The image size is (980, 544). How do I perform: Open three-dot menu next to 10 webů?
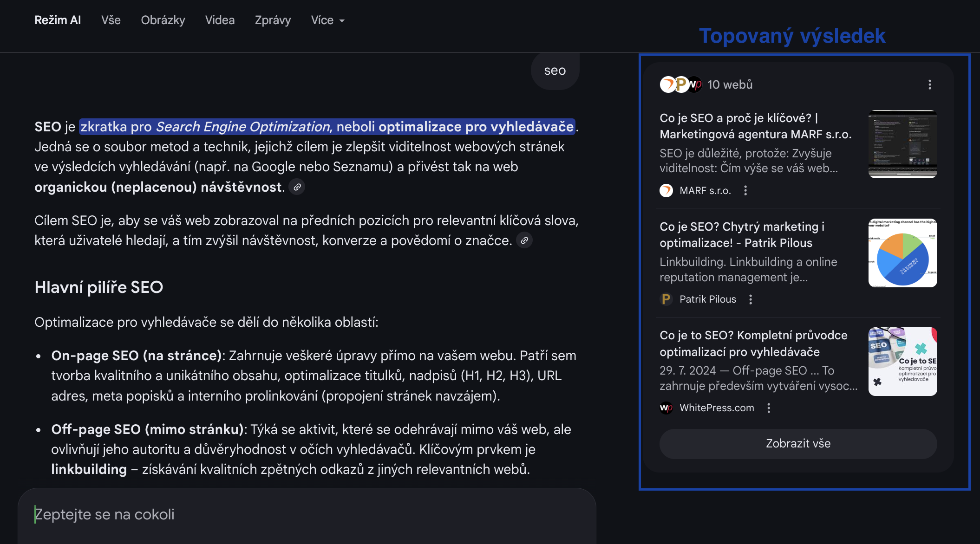point(929,84)
